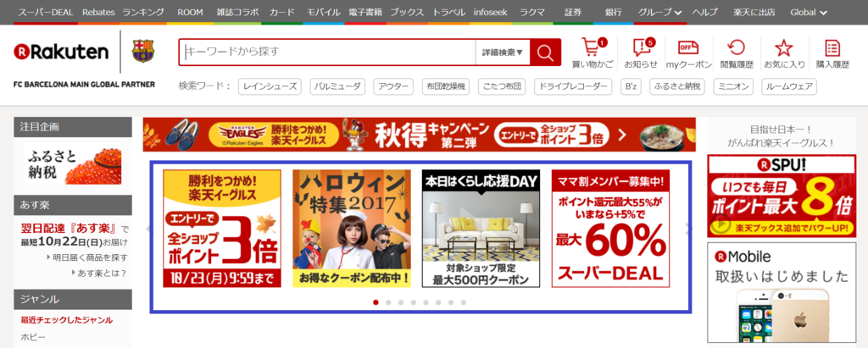Open the スーパーDEAL top menu
This screenshot has height=348, width=868.
46,12
